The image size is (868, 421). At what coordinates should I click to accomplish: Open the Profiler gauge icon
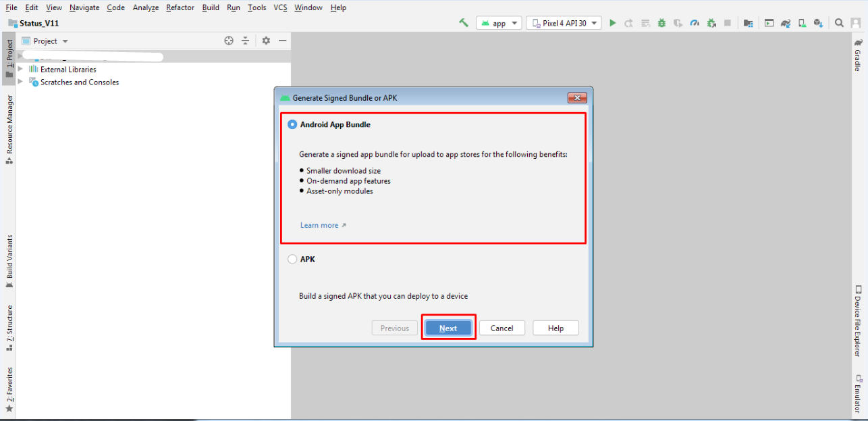(x=695, y=23)
